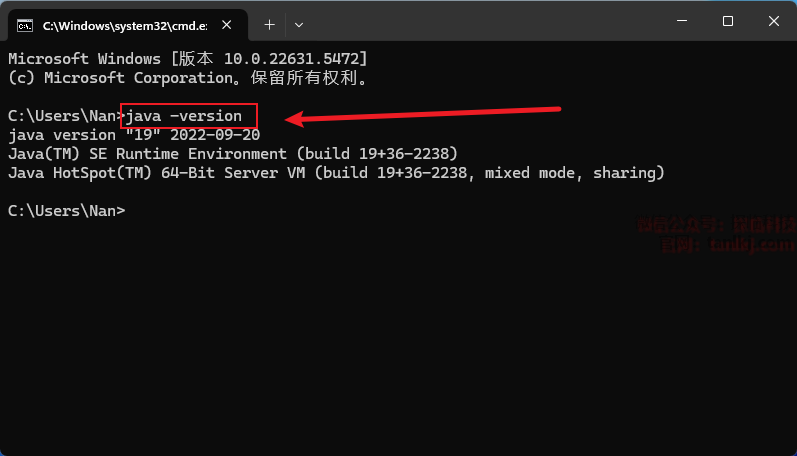
Task: Close the terminal window
Action: tap(774, 22)
